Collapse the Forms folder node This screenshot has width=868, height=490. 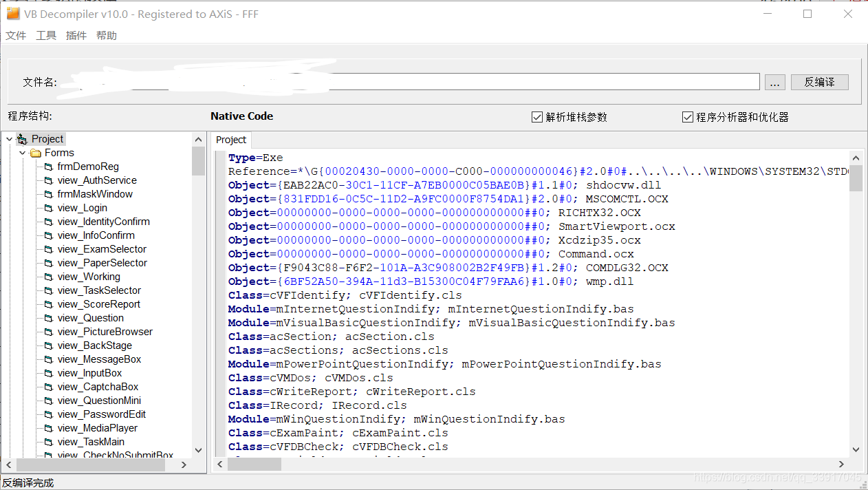point(22,153)
